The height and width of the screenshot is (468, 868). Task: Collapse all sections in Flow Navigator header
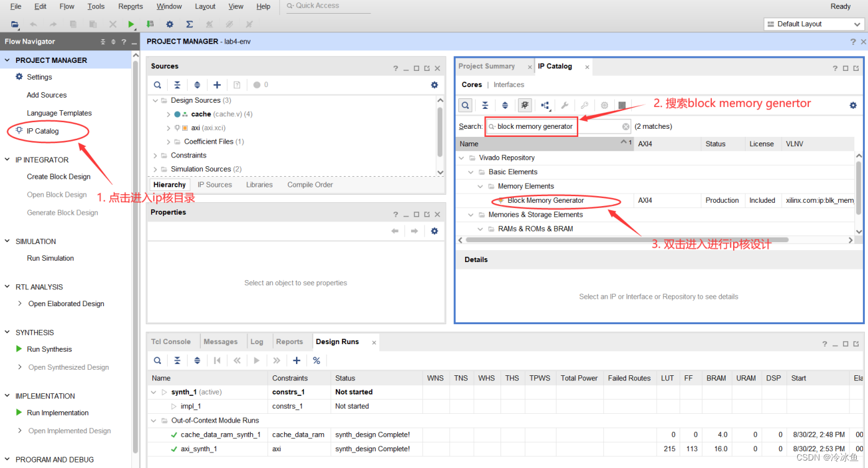103,42
